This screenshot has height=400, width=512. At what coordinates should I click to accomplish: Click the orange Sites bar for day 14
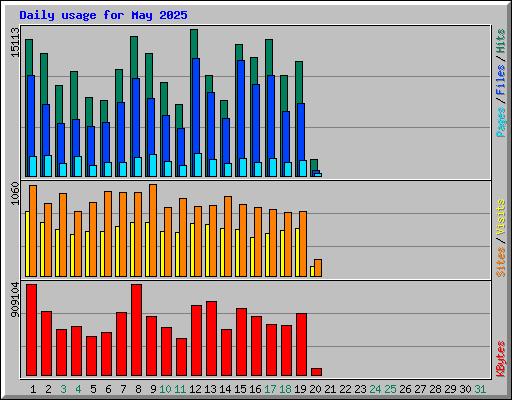tap(228, 236)
